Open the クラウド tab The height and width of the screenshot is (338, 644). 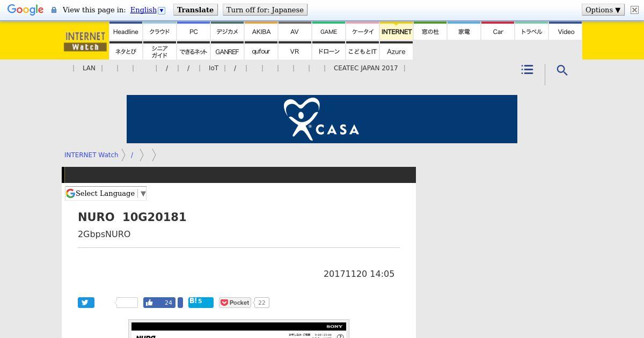click(x=159, y=31)
